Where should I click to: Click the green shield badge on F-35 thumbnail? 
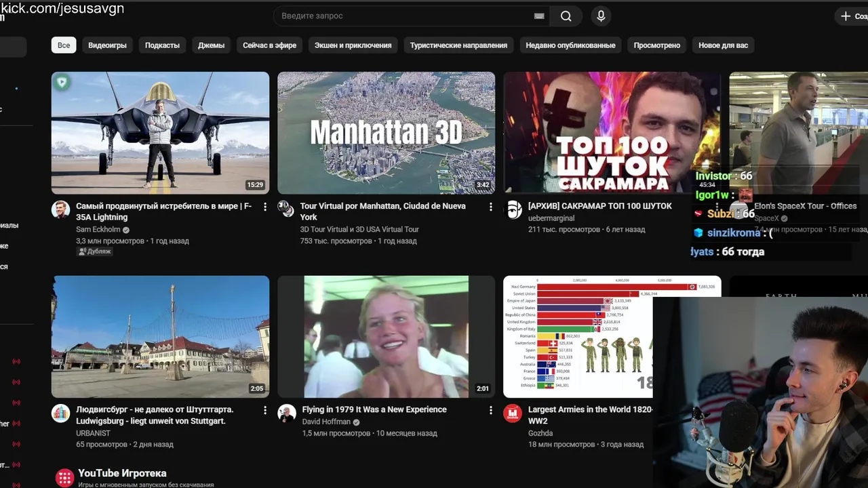(62, 83)
